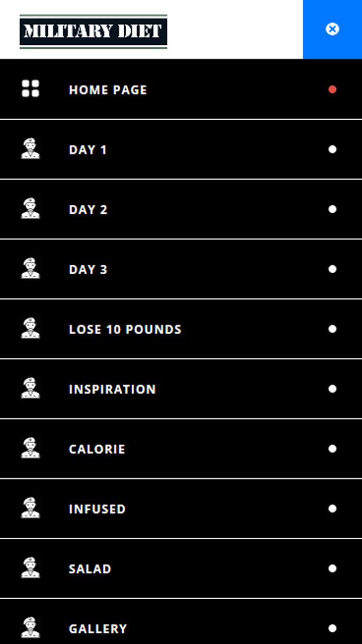Navigate to the Gallery page
This screenshot has width=362, height=644.
(98, 629)
